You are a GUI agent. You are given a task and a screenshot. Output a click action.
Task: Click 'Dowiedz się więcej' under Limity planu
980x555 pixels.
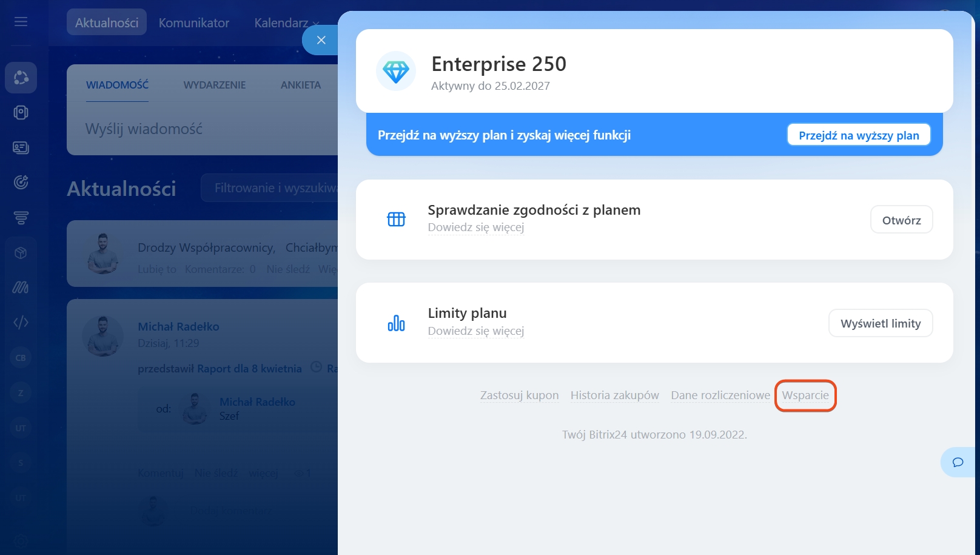click(476, 331)
